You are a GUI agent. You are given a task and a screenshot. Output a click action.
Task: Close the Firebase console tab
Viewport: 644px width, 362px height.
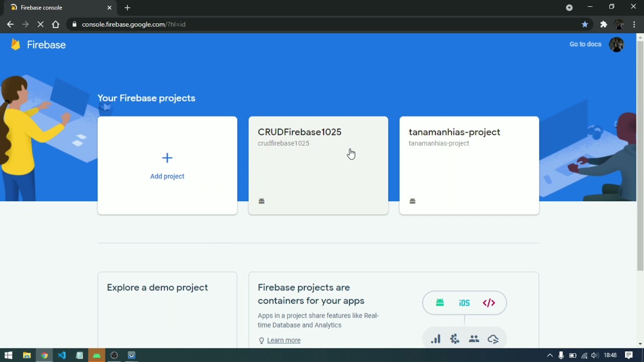[109, 8]
